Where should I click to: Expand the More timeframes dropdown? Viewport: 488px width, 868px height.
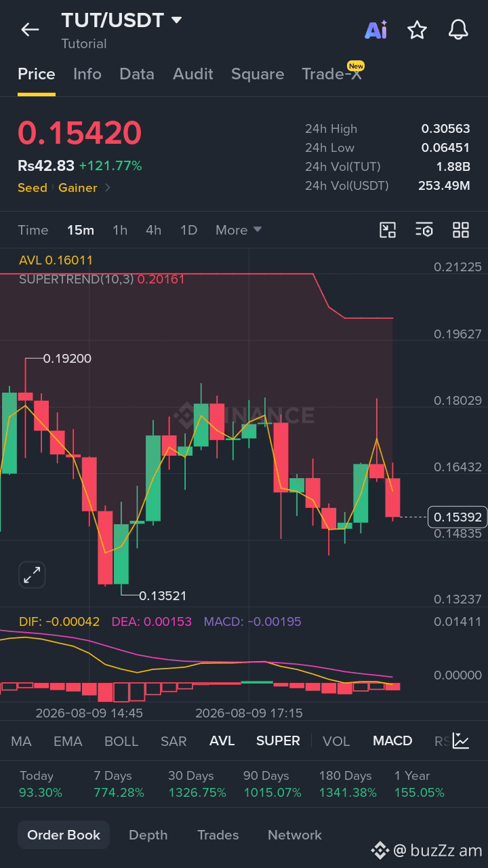(x=239, y=230)
